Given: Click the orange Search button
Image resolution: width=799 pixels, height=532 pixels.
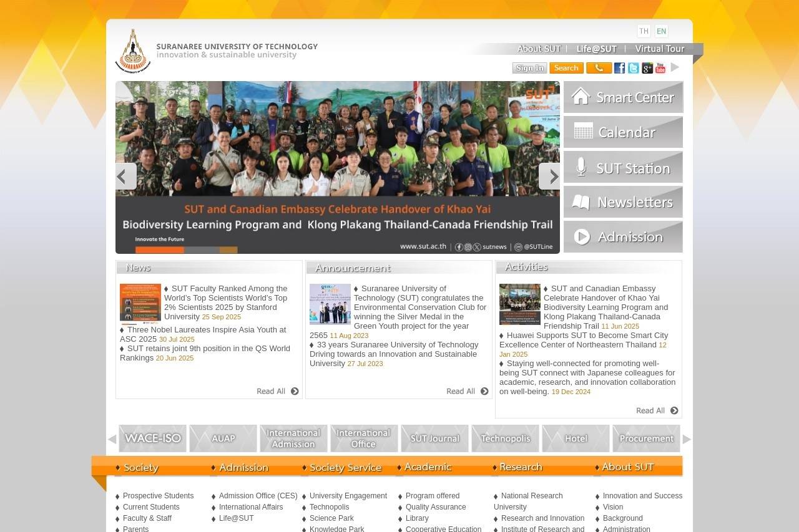Looking at the screenshot, I should pos(566,68).
